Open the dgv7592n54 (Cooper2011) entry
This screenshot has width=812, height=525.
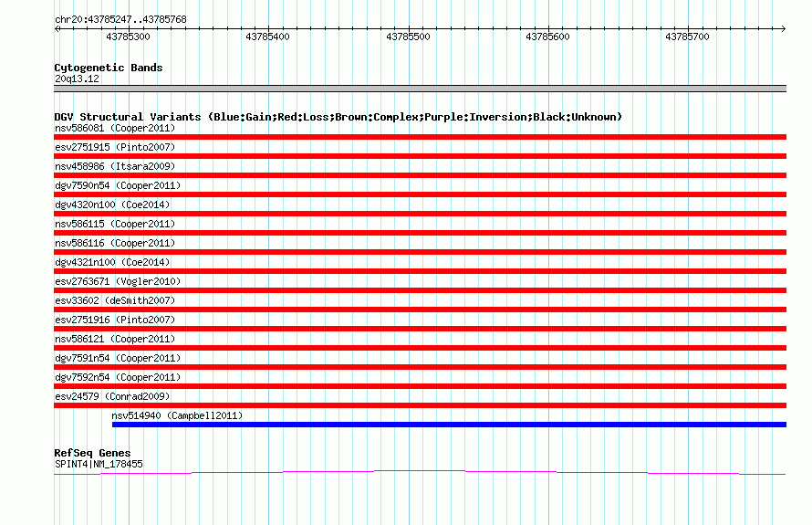pyautogui.click(x=118, y=377)
